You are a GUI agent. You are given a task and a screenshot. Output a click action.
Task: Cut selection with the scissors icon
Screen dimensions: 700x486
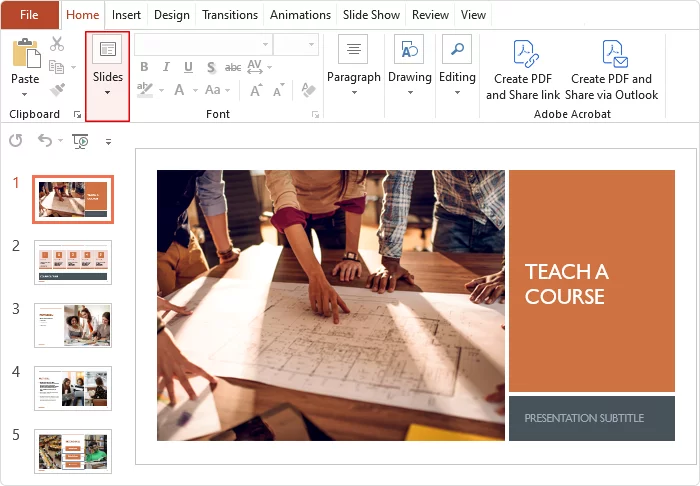pos(57,44)
